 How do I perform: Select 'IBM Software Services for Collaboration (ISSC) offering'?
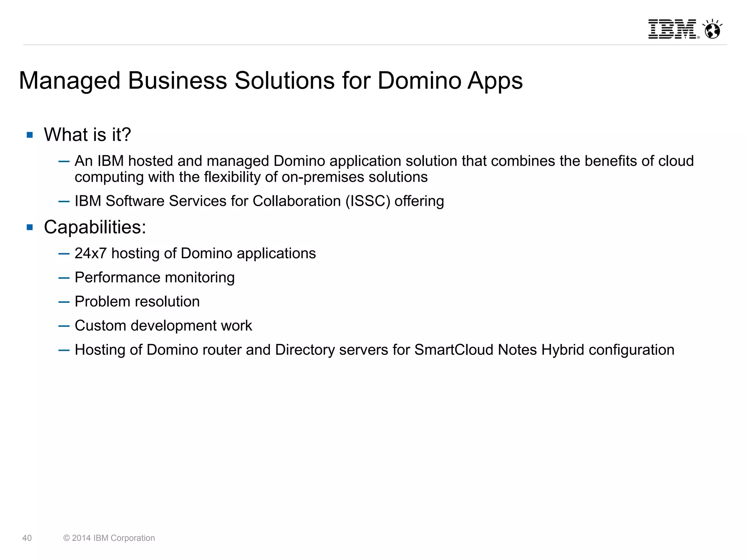pos(259,201)
